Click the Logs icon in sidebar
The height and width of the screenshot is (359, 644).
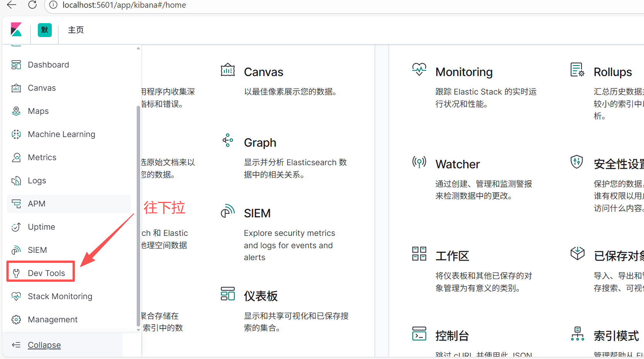pos(16,181)
